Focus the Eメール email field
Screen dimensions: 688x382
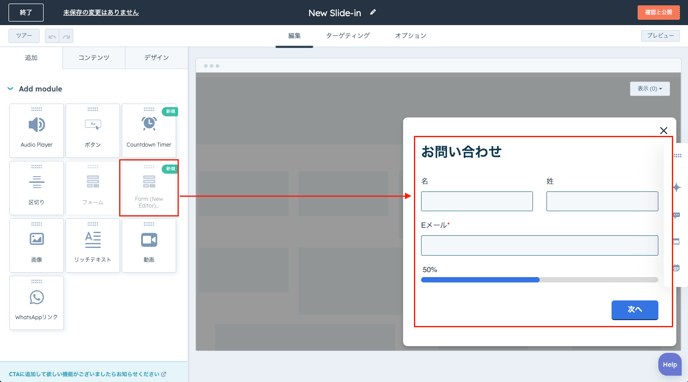[539, 246]
